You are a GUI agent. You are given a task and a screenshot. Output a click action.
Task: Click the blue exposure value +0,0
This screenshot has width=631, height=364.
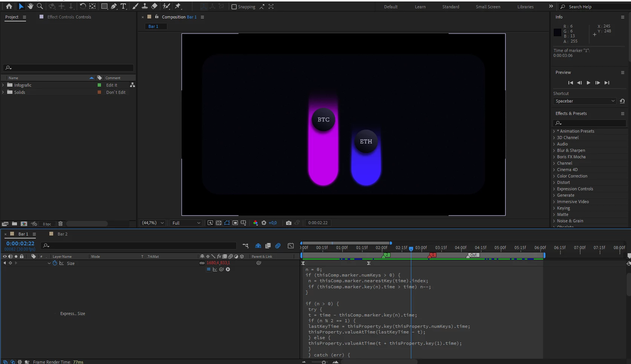click(273, 223)
